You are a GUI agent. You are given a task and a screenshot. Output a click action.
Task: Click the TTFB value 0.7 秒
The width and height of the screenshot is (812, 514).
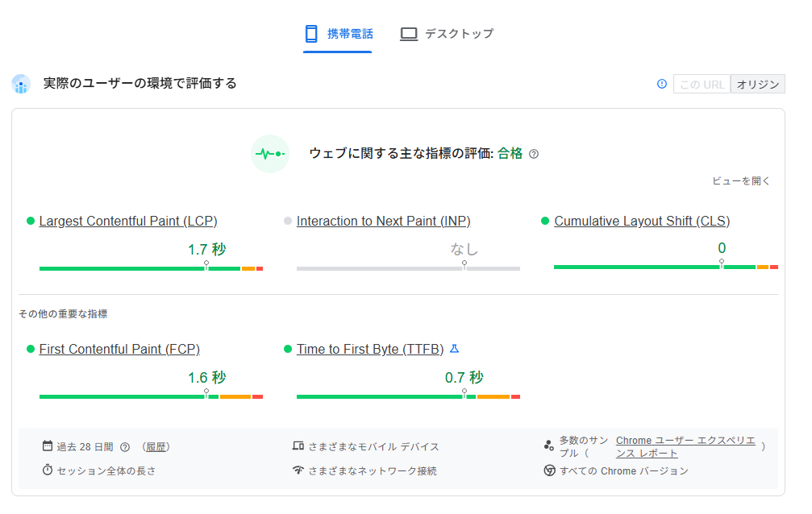464,378
